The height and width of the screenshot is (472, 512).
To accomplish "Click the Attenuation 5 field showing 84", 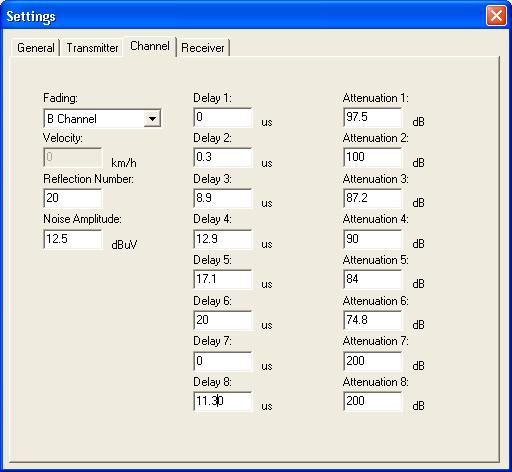I will tap(373, 279).
